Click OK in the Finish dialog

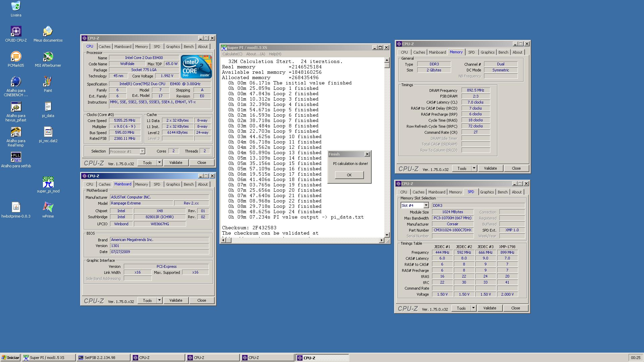[x=349, y=175]
